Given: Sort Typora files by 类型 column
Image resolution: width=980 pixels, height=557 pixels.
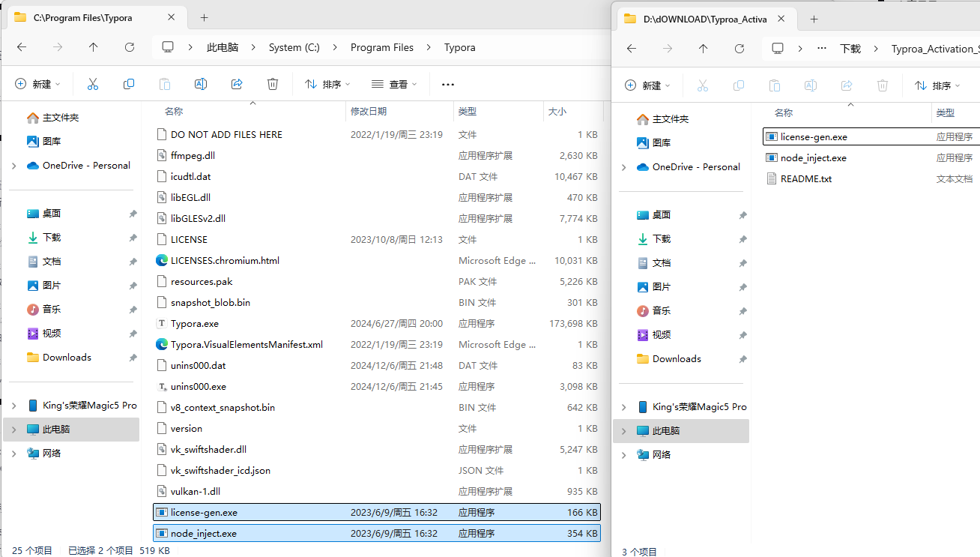Looking at the screenshot, I should (x=468, y=111).
